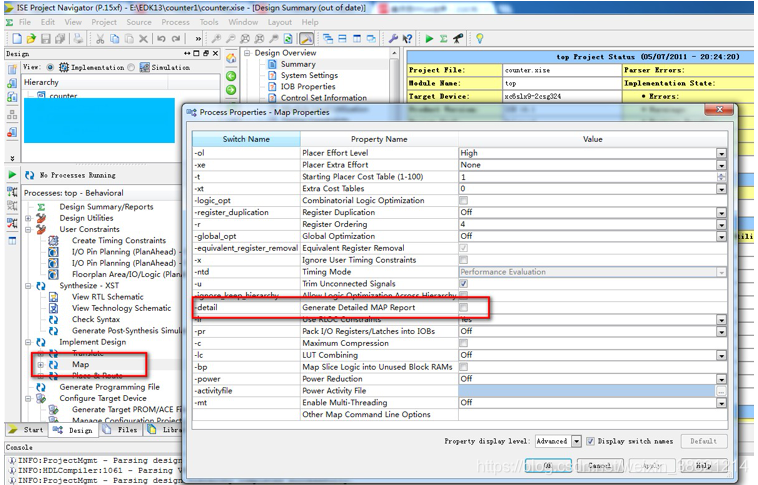758x485 pixels.
Task: Click the Copy toolbar icon
Action: 115,39
